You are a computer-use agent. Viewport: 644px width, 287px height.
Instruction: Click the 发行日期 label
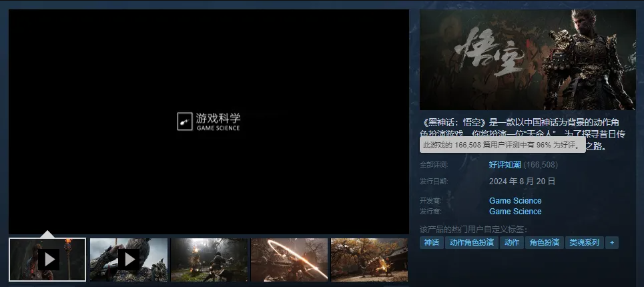(x=434, y=181)
